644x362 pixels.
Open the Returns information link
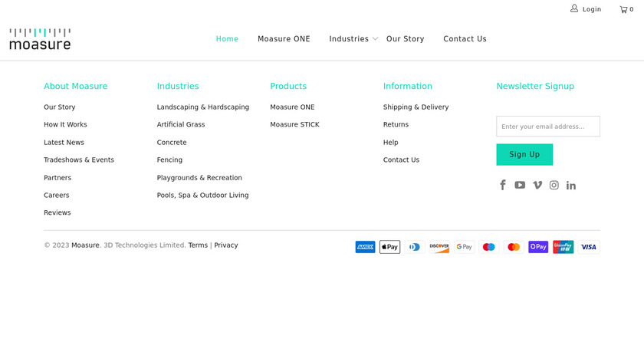coord(396,124)
